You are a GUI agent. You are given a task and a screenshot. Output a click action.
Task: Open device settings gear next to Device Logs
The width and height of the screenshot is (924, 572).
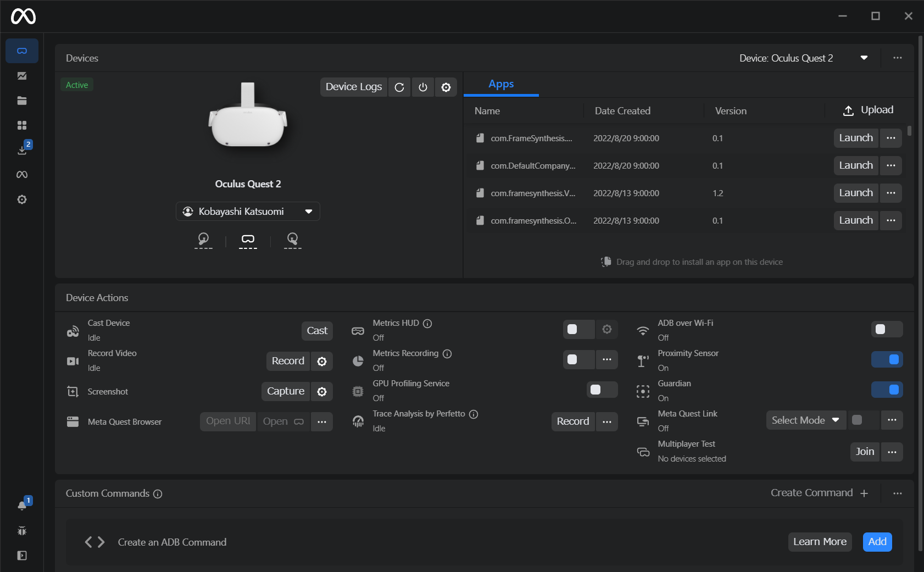click(x=446, y=87)
